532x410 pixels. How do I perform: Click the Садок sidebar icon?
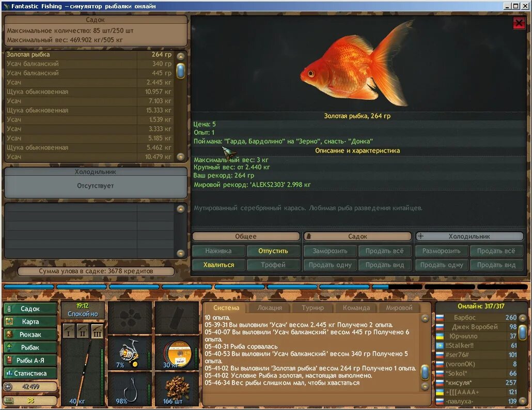[29, 308]
